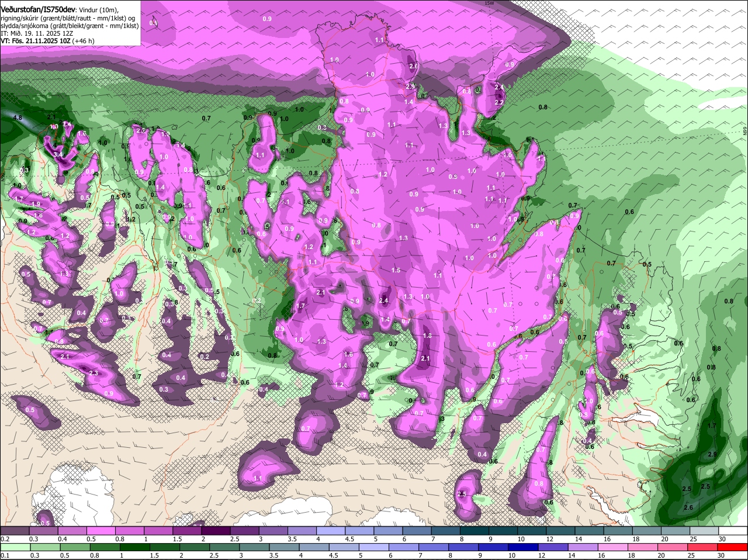Click the lower legend swatch between 25 and 30
Image resolution: width=748 pixels, height=560 pixels.
[703, 547]
